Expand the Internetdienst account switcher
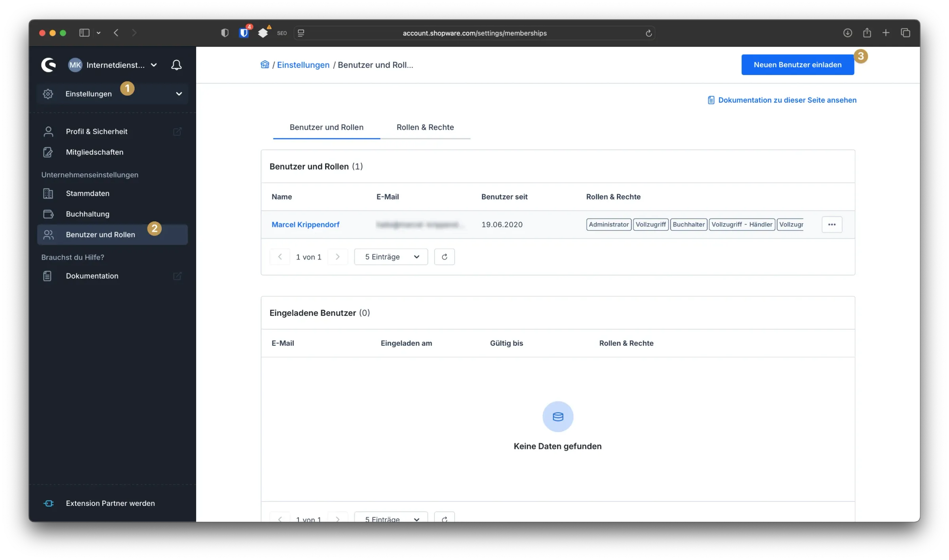The width and height of the screenshot is (949, 560). coord(154,65)
